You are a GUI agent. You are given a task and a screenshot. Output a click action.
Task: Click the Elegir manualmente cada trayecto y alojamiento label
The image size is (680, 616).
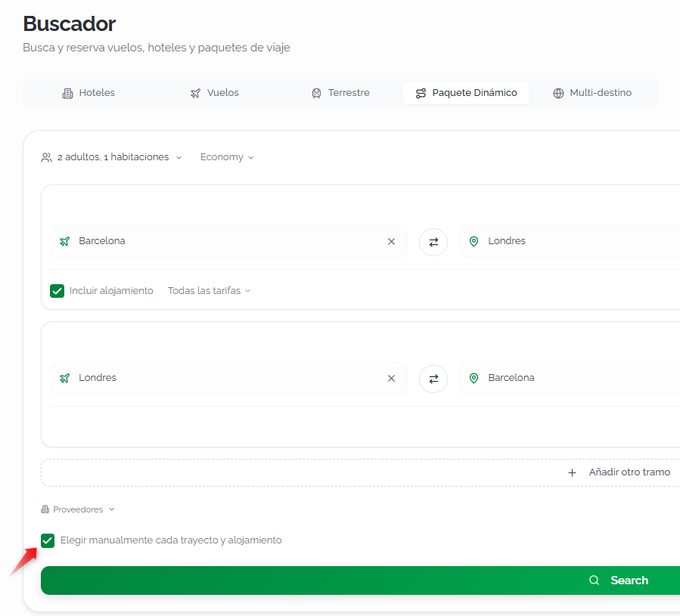pos(171,540)
